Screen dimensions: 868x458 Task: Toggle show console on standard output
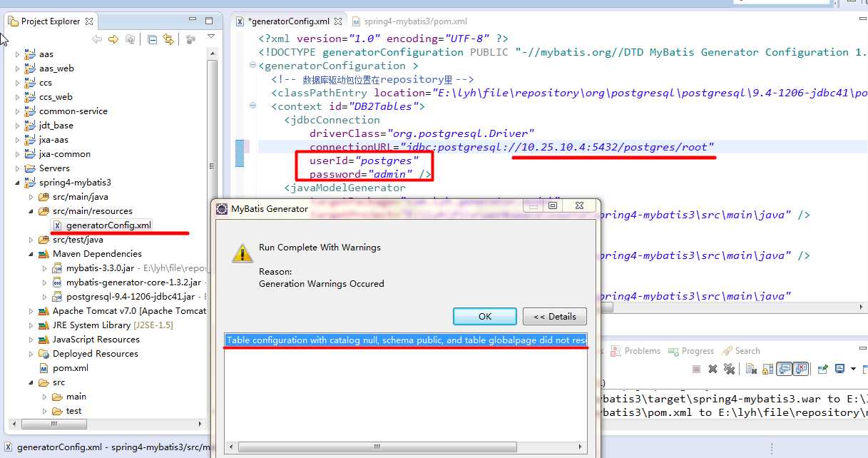[783, 369]
